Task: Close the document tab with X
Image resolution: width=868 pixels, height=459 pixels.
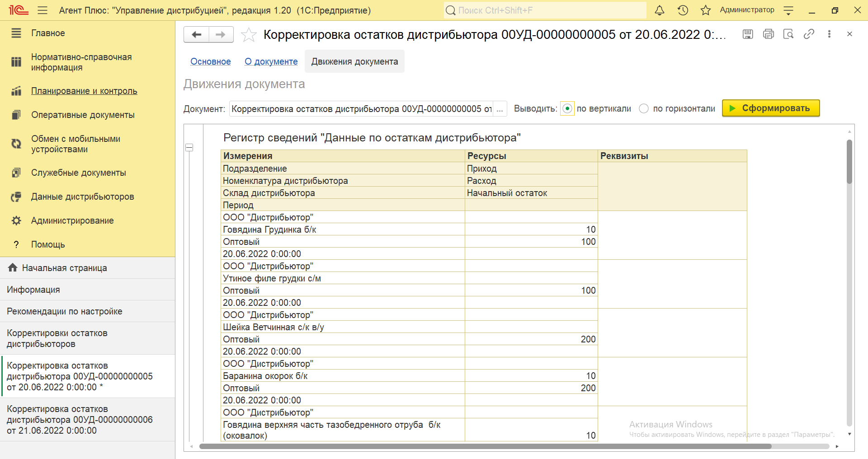Action: (x=849, y=34)
